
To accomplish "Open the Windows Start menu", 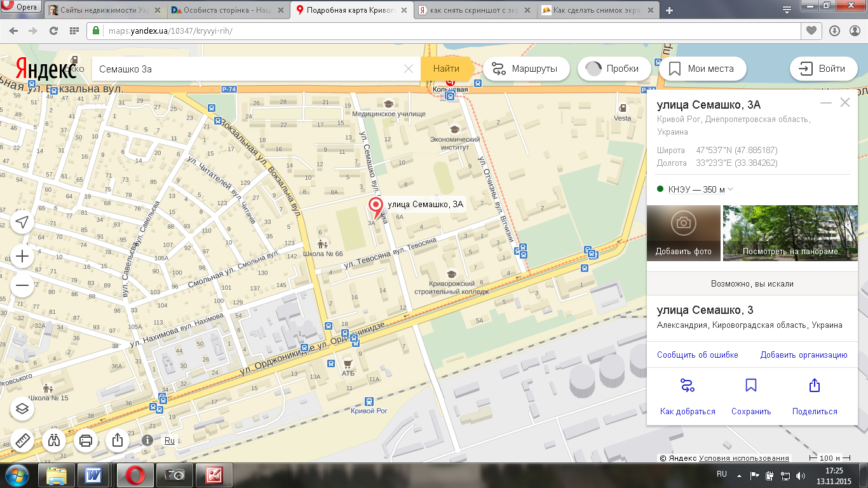I will [17, 475].
